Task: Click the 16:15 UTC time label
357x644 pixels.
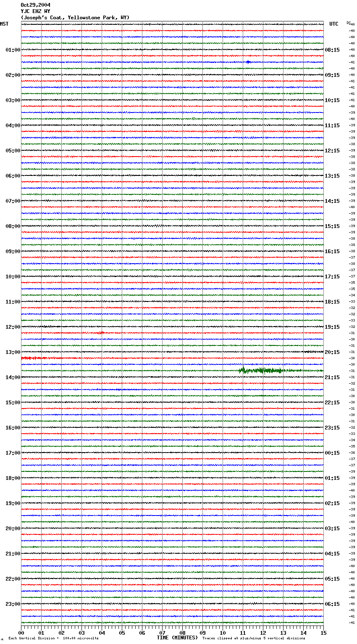Action: 332,251
